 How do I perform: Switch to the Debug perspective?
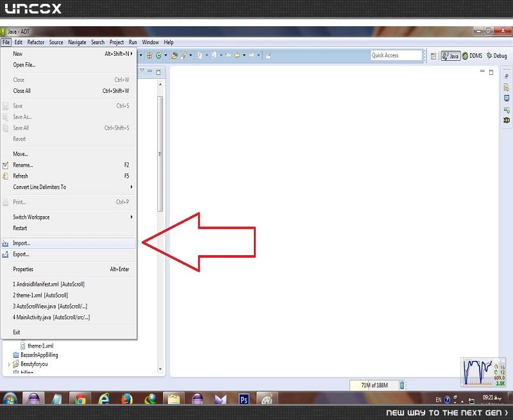tap(496, 56)
